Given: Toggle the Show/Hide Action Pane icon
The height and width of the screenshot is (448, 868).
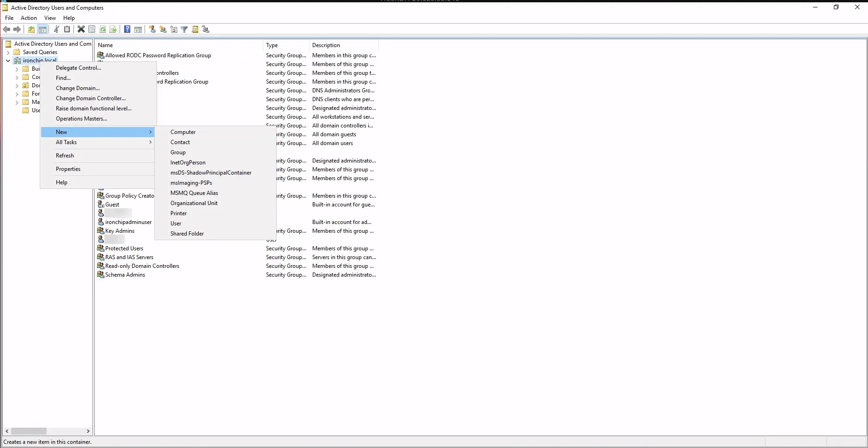Looking at the screenshot, I should tap(138, 30).
